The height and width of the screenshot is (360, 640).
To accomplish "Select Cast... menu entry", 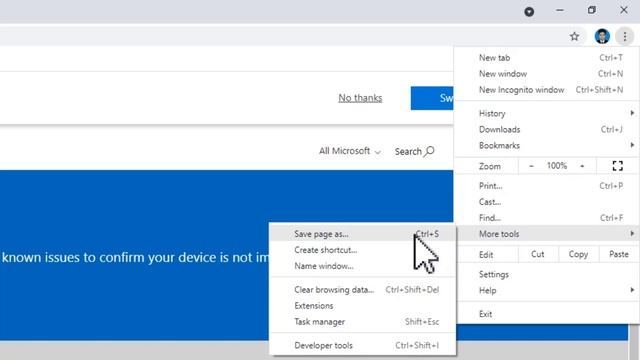I will pos(547,202).
